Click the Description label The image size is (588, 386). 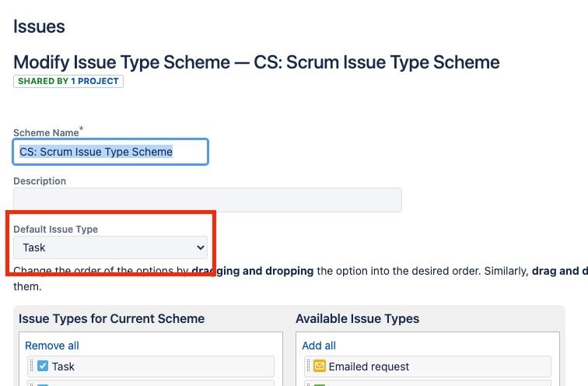pos(40,181)
